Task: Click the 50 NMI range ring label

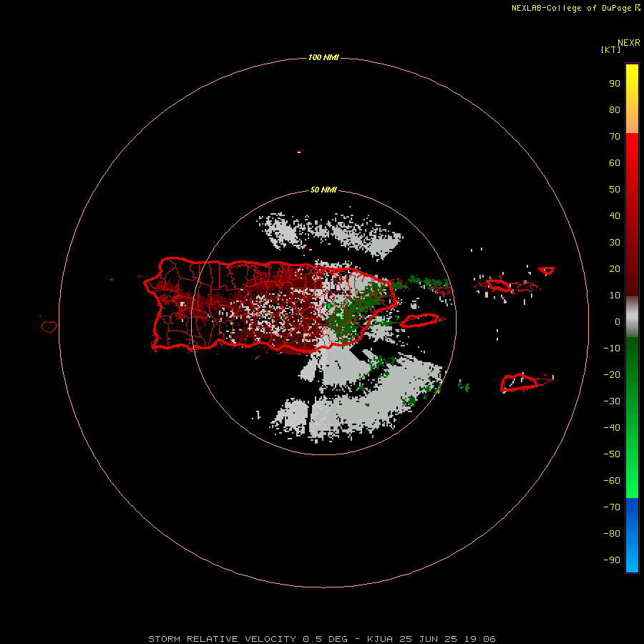Action: pyautogui.click(x=323, y=190)
